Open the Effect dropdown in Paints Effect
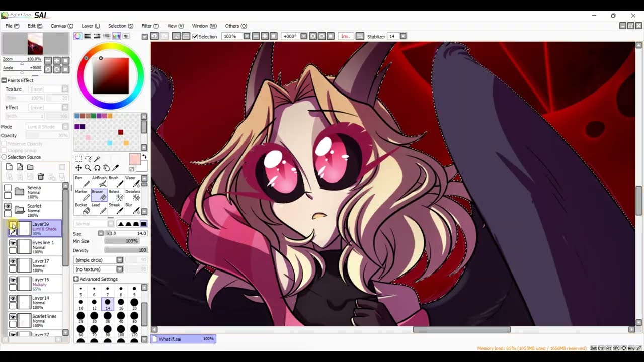This screenshot has width=644, height=362. coord(65,107)
